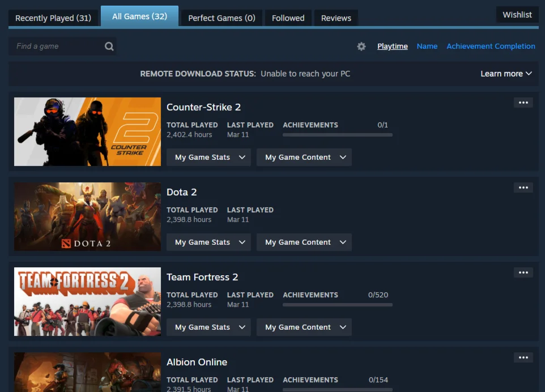The height and width of the screenshot is (392, 545).
Task: Open Counter-Strike 2 three-dot options menu
Action: (x=523, y=103)
